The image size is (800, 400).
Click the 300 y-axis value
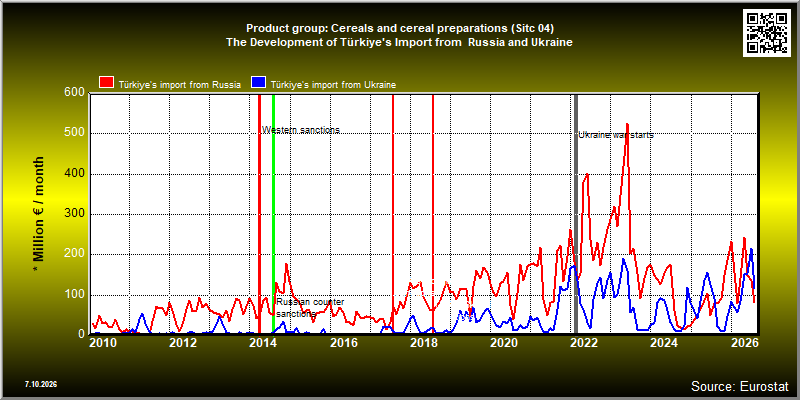click(74, 214)
